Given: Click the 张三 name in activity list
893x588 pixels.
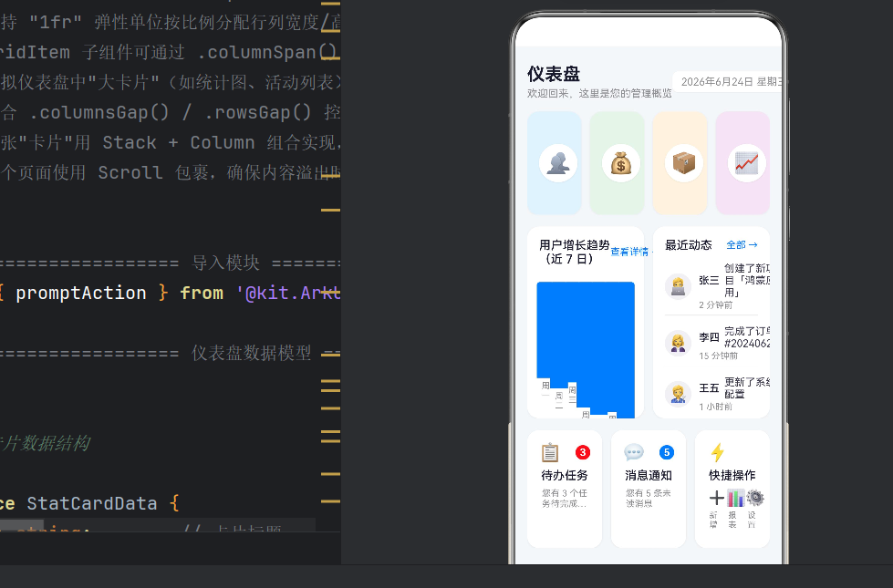Looking at the screenshot, I should click(709, 280).
